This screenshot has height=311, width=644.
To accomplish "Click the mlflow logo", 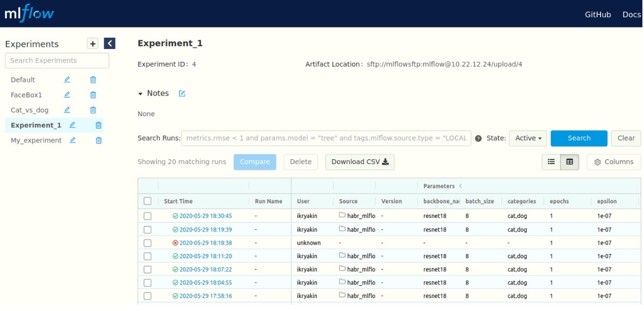I will tap(29, 13).
